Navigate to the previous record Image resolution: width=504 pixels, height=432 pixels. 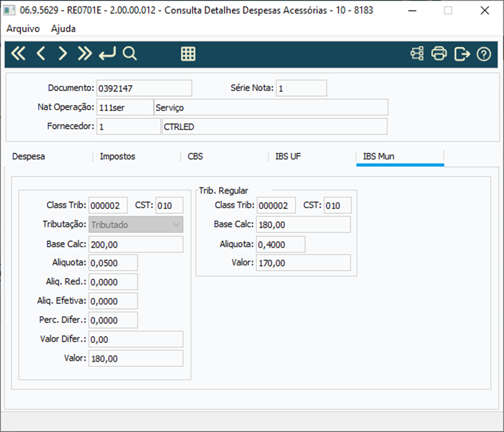[x=40, y=54]
